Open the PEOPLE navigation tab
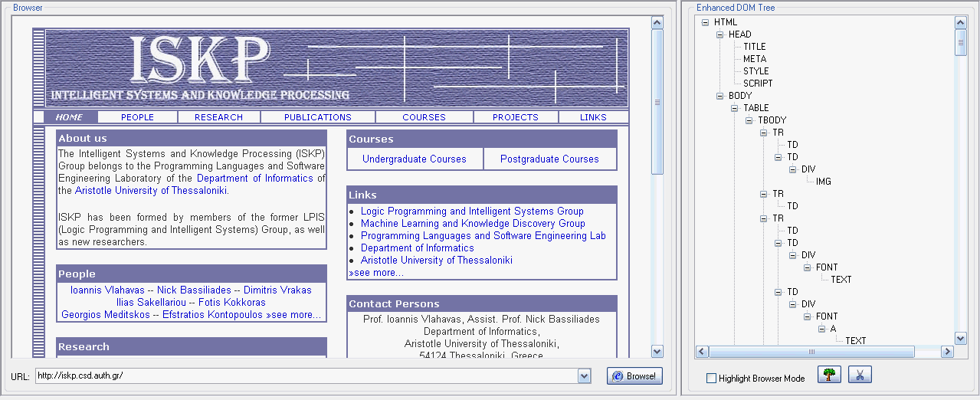The height and width of the screenshot is (400, 980). tap(138, 117)
